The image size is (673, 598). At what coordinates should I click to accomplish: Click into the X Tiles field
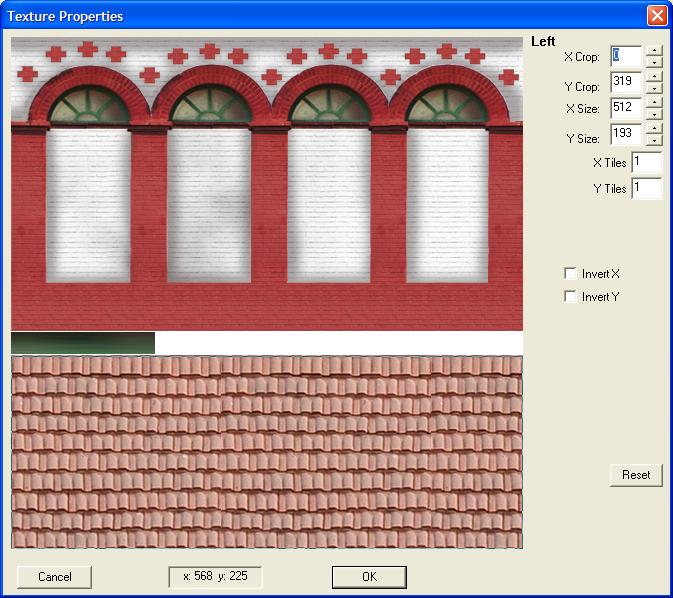coord(645,162)
